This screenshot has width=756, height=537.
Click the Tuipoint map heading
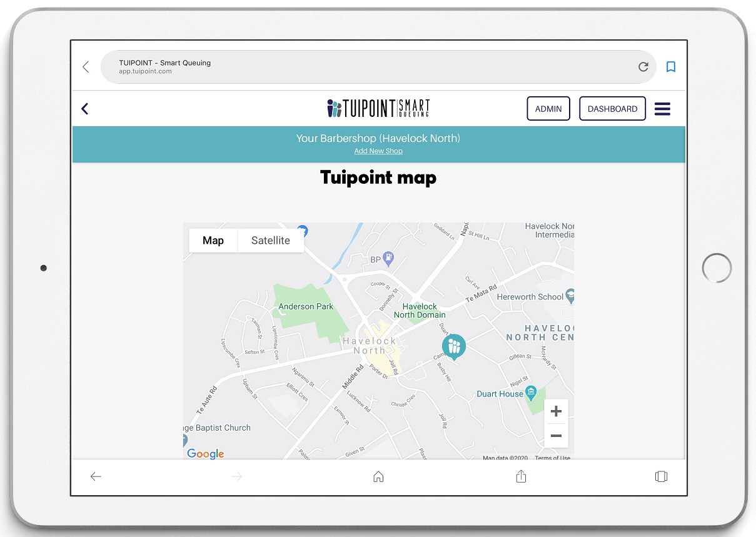click(378, 178)
